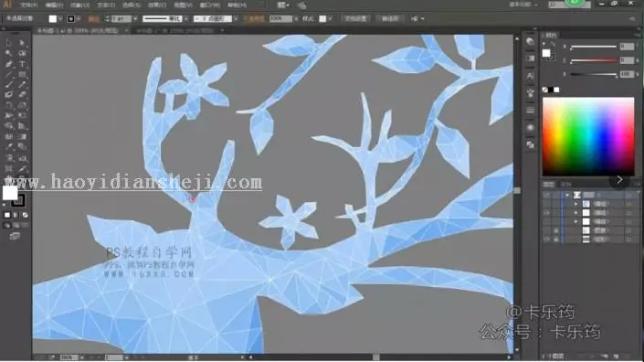The height and width of the screenshot is (362, 644).
Task: Select the Free Transform tool
Action: point(22,115)
